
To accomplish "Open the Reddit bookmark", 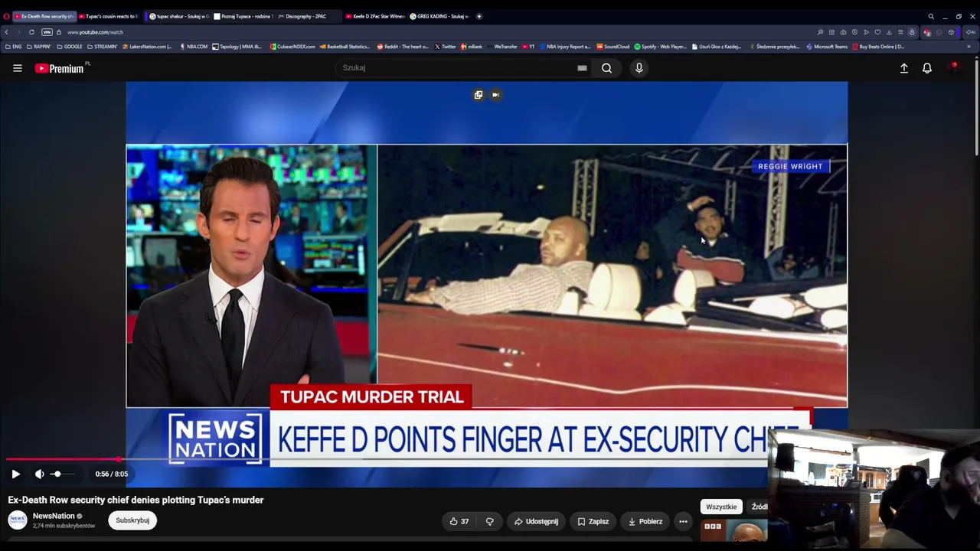I will [403, 47].
